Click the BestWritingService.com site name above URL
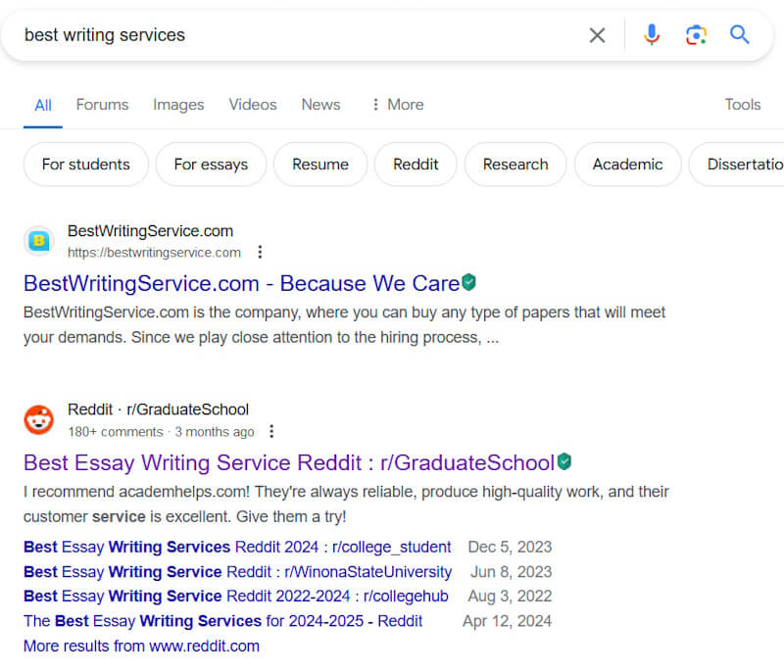The width and height of the screenshot is (784, 672). pos(150,231)
